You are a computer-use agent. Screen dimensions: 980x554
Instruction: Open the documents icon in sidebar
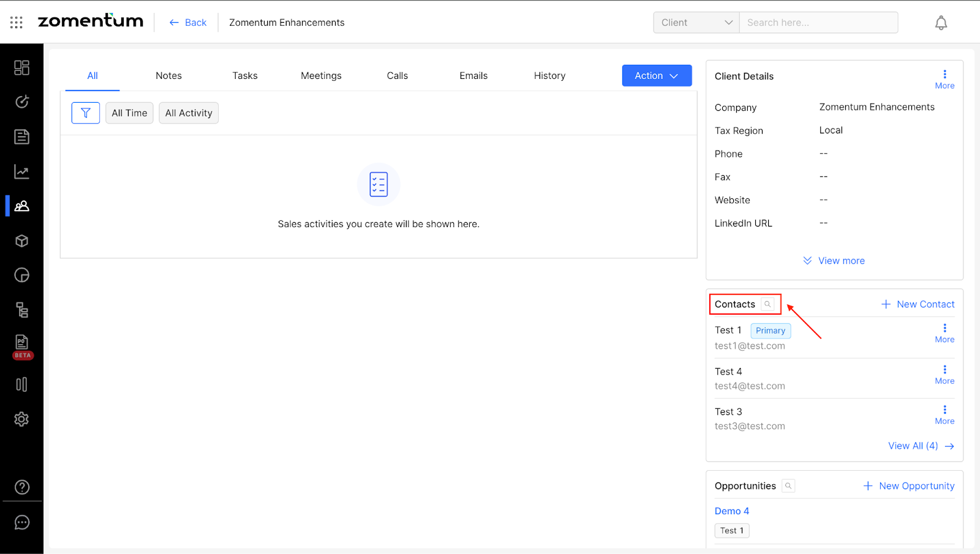(21, 137)
